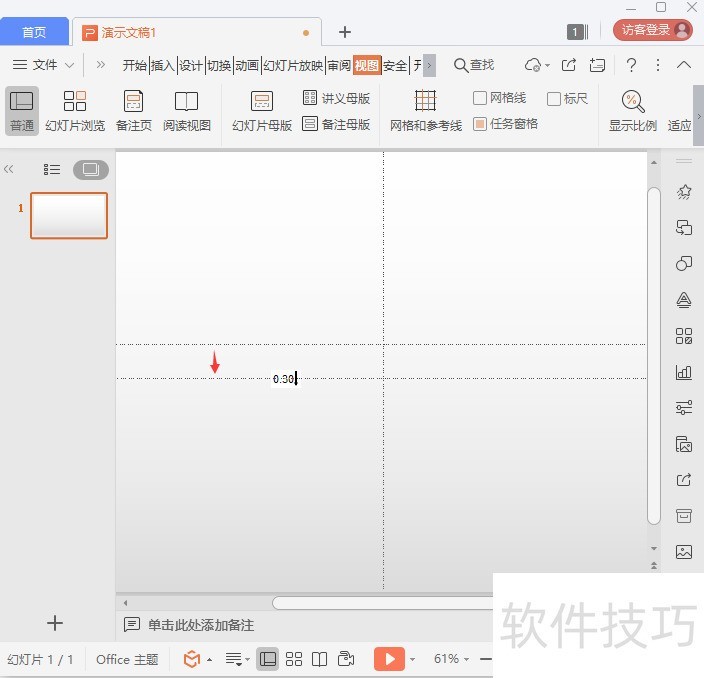The width and height of the screenshot is (704, 678).
Task: Start slideshow with orange play button
Action: click(x=389, y=659)
